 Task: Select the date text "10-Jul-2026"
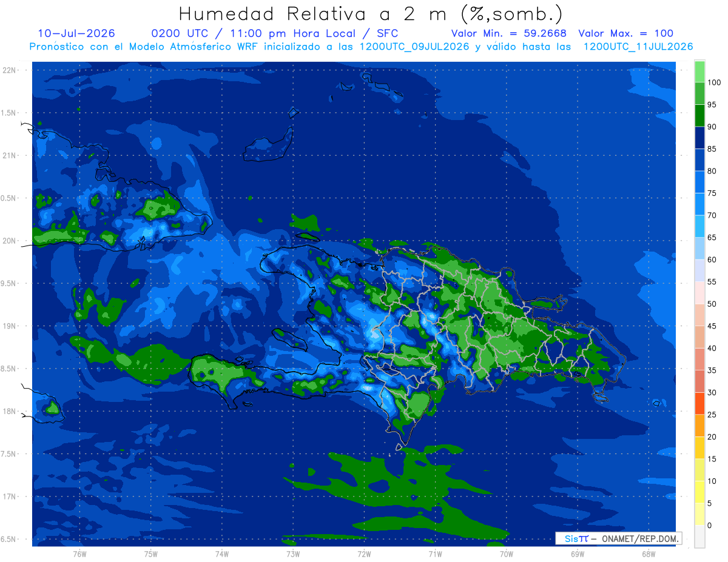coord(76,33)
